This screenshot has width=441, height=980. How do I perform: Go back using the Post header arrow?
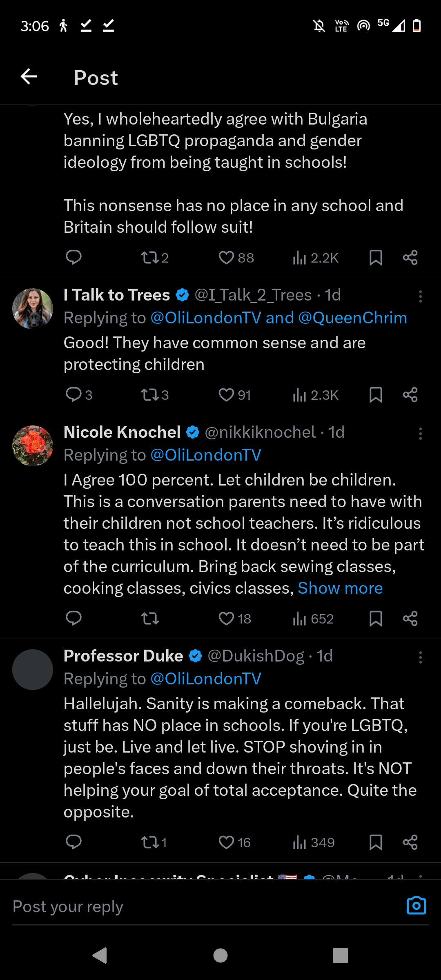coord(29,76)
